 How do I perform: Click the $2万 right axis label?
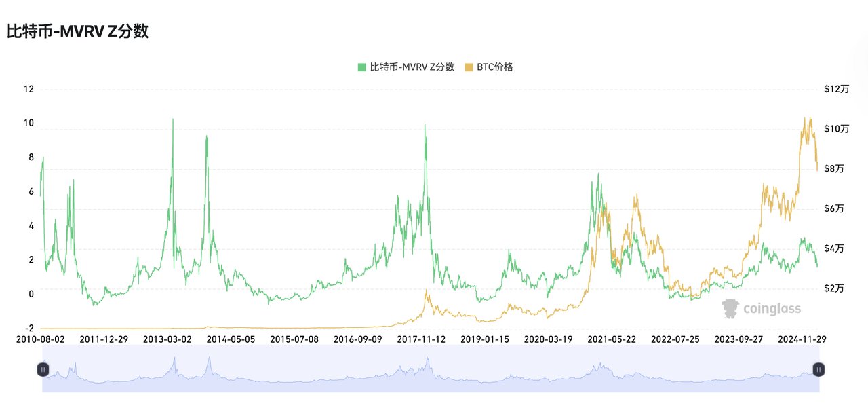tap(834, 288)
